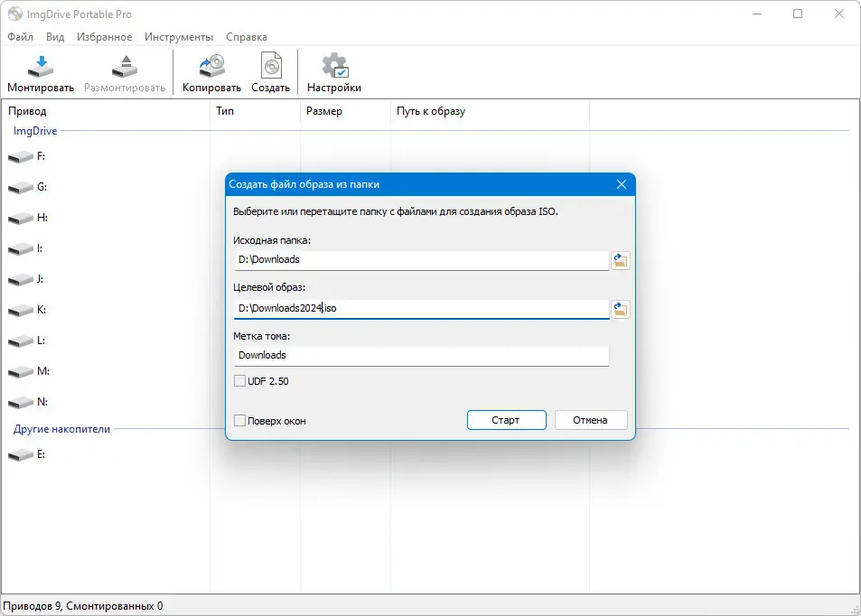Open the Инструменты menu
The image size is (861, 616).
[x=179, y=37]
